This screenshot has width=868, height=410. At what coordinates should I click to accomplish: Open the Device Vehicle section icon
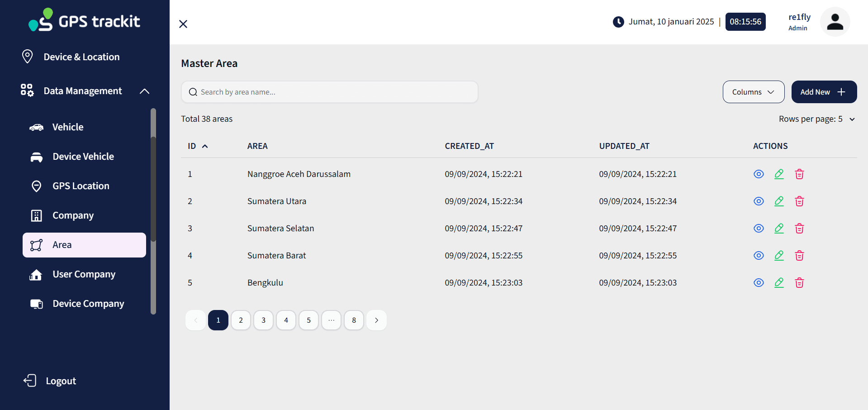pyautogui.click(x=36, y=157)
